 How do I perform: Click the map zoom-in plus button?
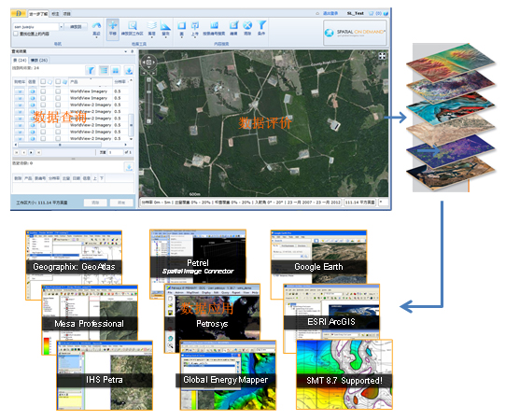(148, 79)
